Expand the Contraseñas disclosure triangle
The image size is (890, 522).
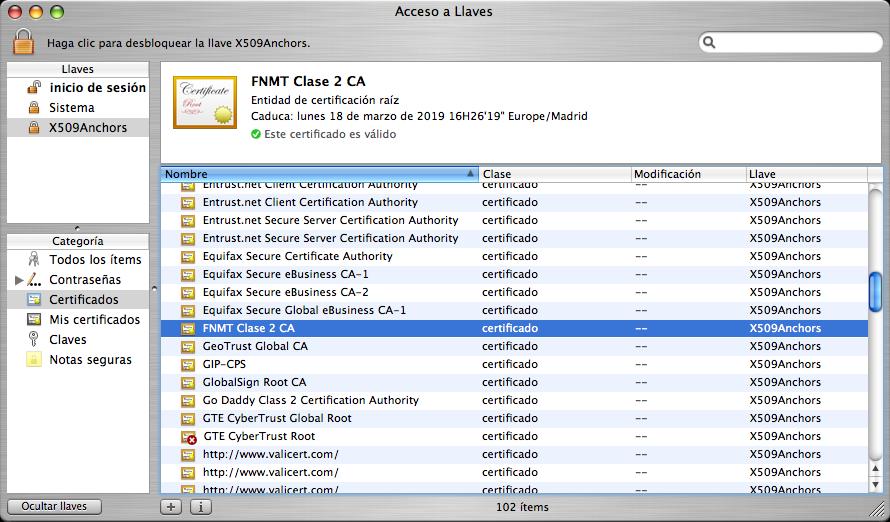[x=19, y=280]
